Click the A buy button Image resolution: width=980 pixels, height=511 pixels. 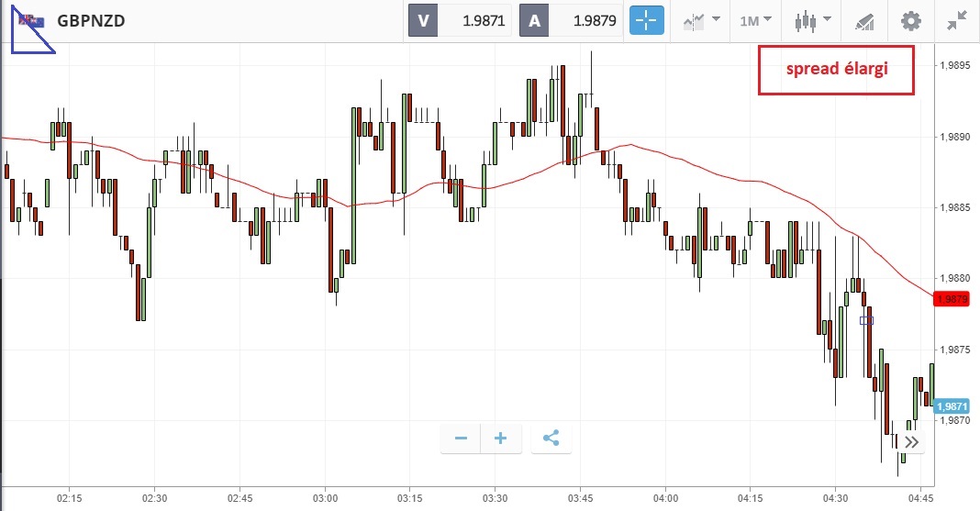[x=535, y=20]
